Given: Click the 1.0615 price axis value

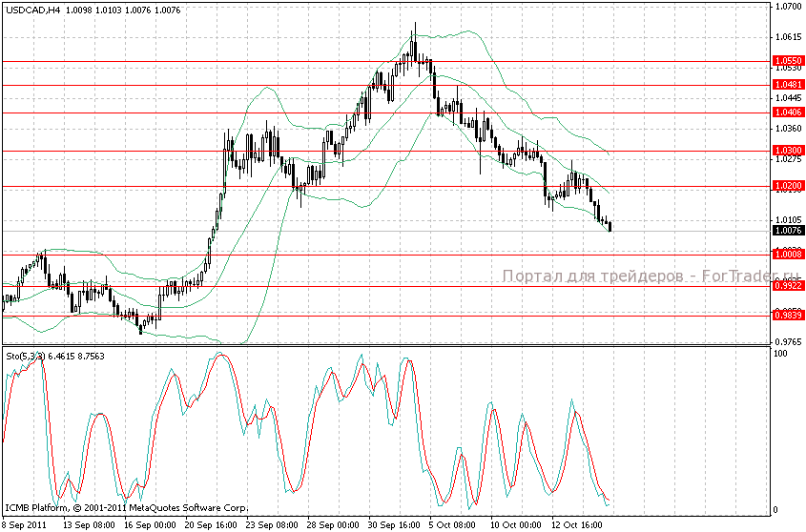Looking at the screenshot, I should 789,37.
